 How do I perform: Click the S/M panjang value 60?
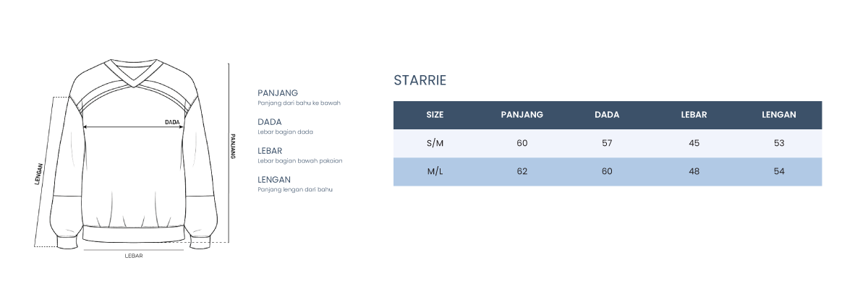tap(522, 143)
